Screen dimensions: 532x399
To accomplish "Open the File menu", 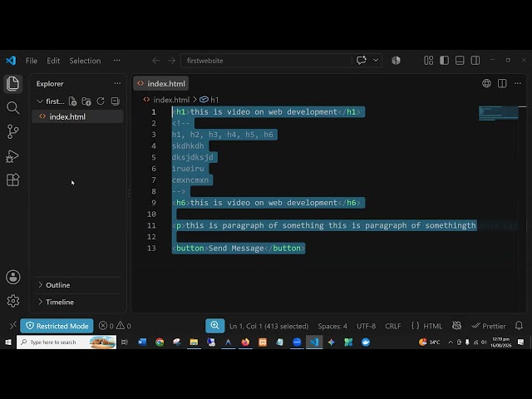I will pos(32,61).
